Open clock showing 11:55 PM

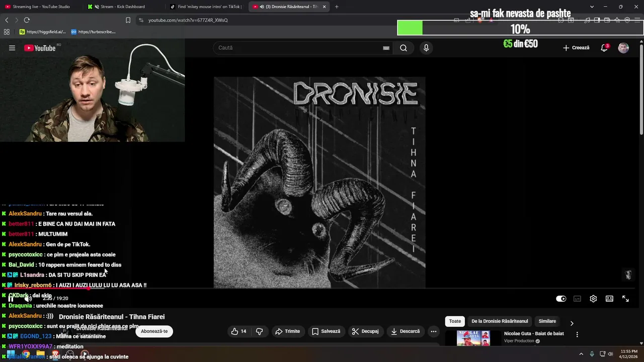pos(629,354)
